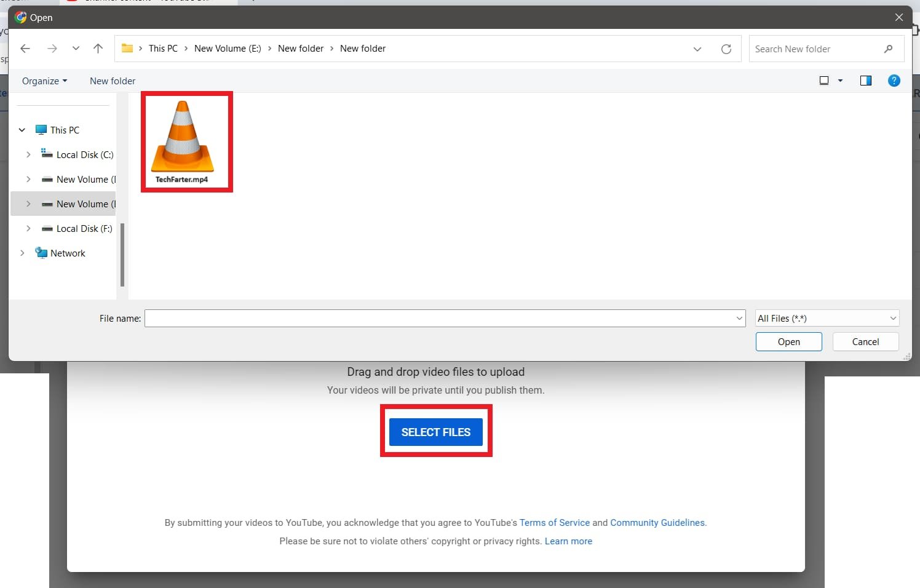Click the search magnifier icon
The height and width of the screenshot is (588, 920).
click(x=889, y=49)
